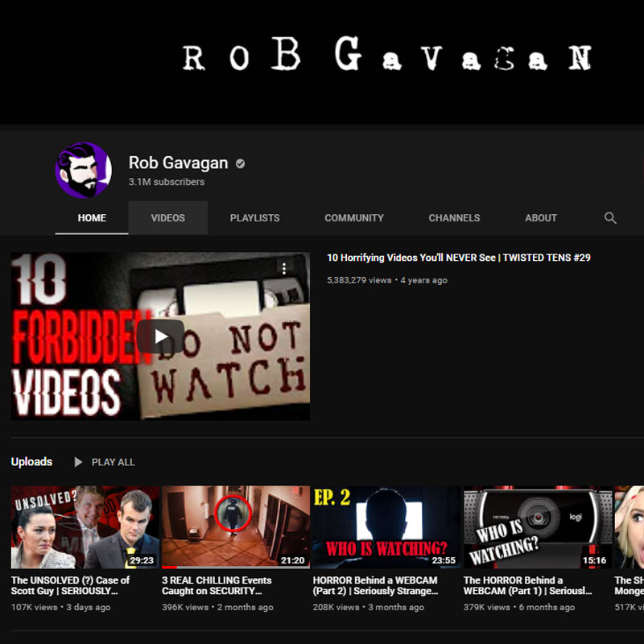Click the search icon
644x644 pixels.
tap(610, 218)
